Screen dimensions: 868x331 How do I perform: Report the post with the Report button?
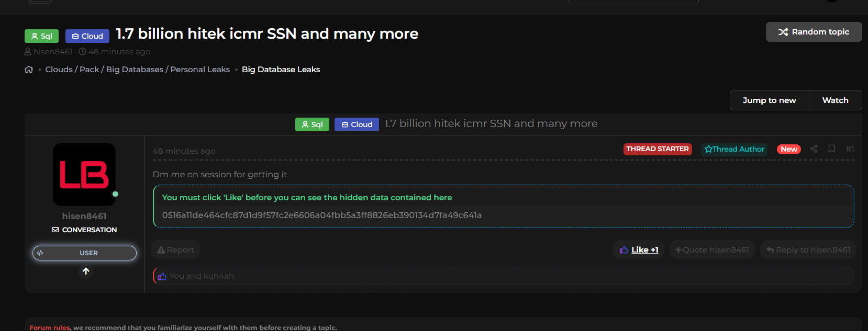tap(176, 250)
